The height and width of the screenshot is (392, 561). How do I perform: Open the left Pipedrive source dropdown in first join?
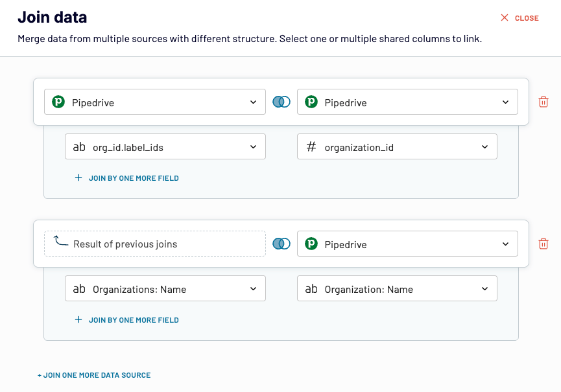[x=155, y=102]
